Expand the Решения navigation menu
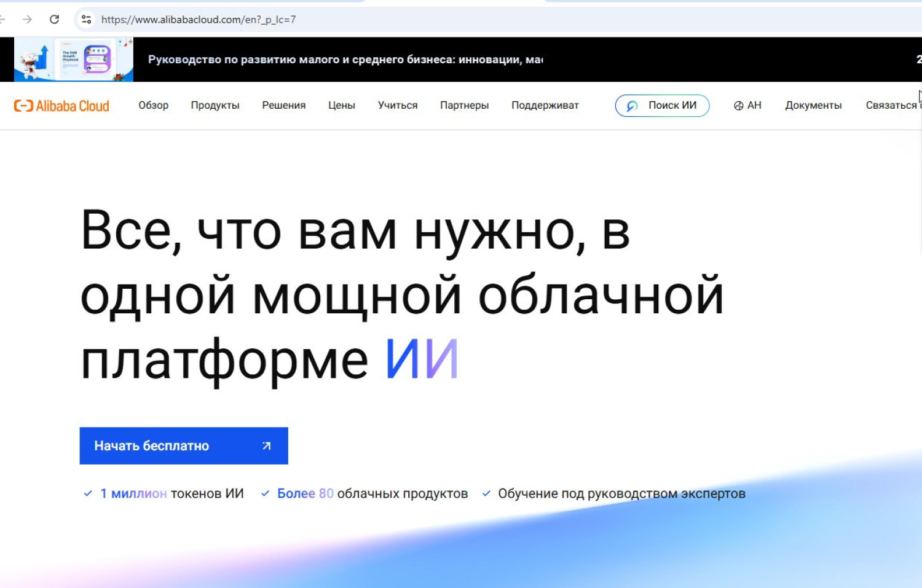922x588 pixels. 283,106
